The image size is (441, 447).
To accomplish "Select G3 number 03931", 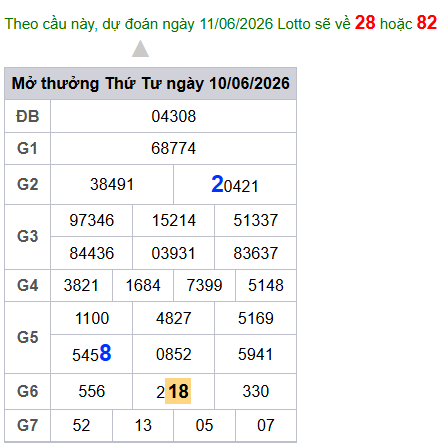I will [x=173, y=253].
